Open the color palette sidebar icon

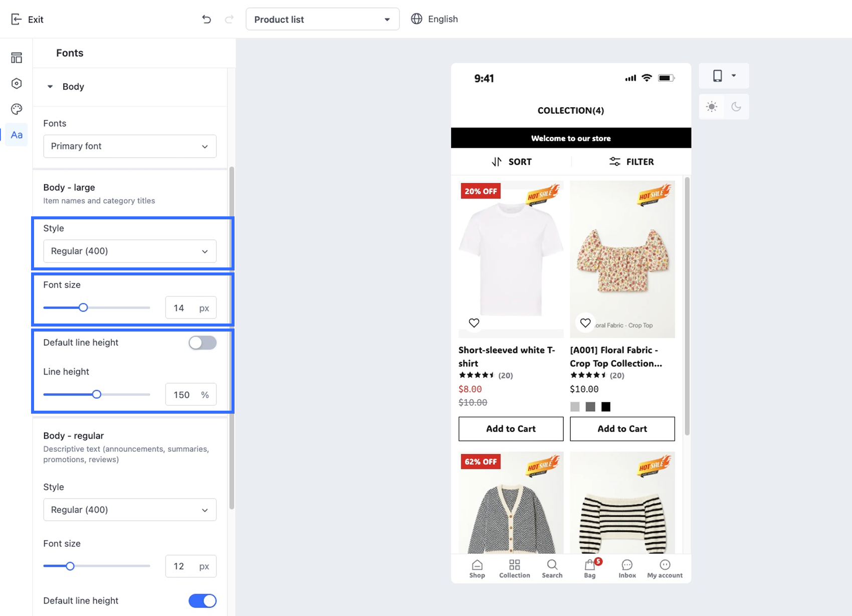[x=17, y=109]
